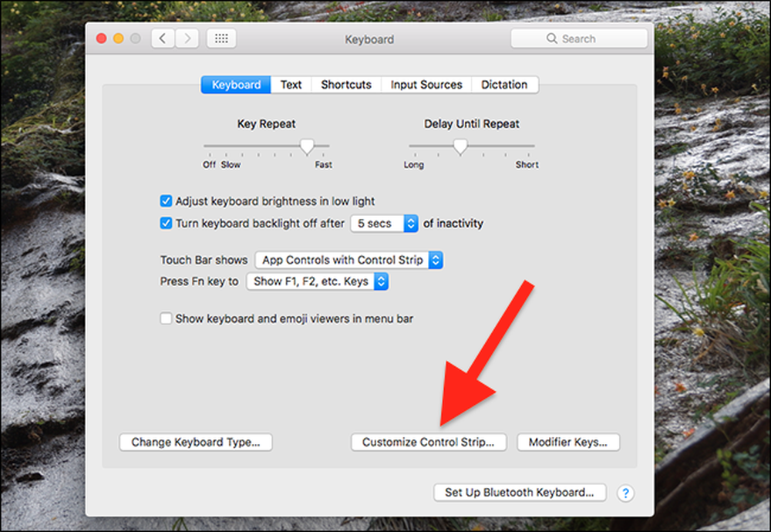Click Customize Control Strip button
This screenshot has height=532, width=771.
(428, 442)
